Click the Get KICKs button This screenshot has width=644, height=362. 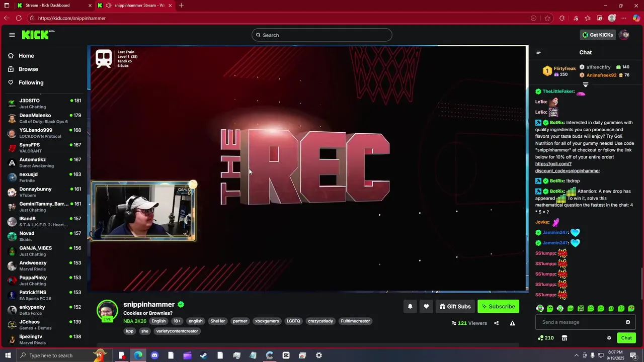coord(598,35)
